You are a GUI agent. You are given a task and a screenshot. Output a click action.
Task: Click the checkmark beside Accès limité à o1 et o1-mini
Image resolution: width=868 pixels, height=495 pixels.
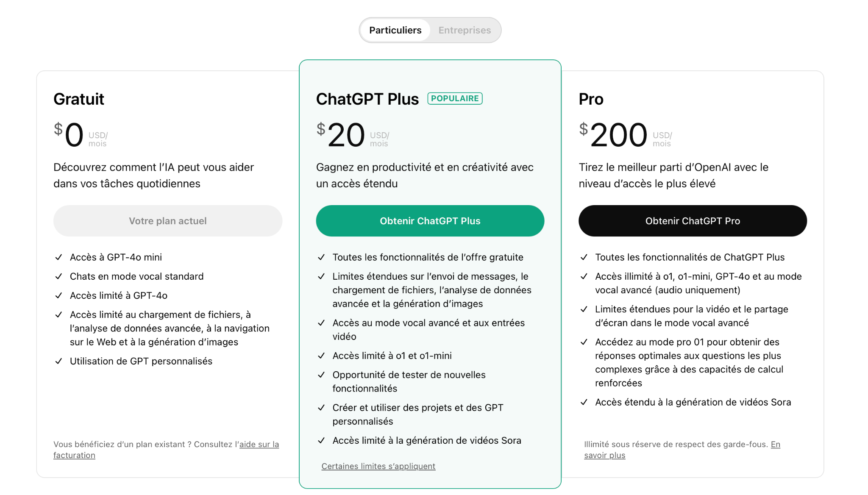321,356
